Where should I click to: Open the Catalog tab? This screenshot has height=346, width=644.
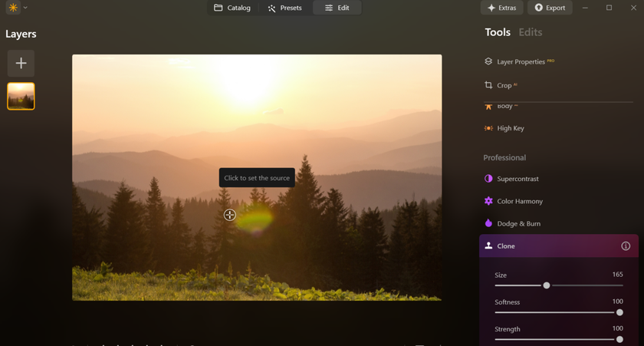(x=232, y=8)
